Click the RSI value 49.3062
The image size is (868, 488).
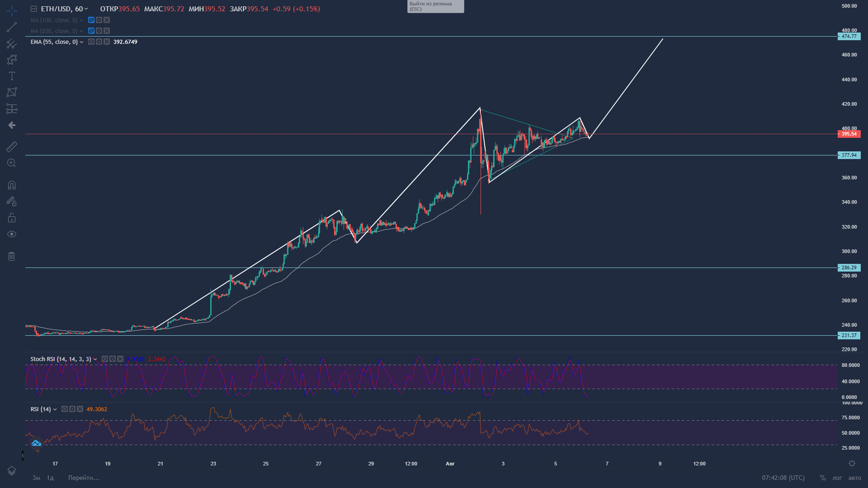coord(97,409)
